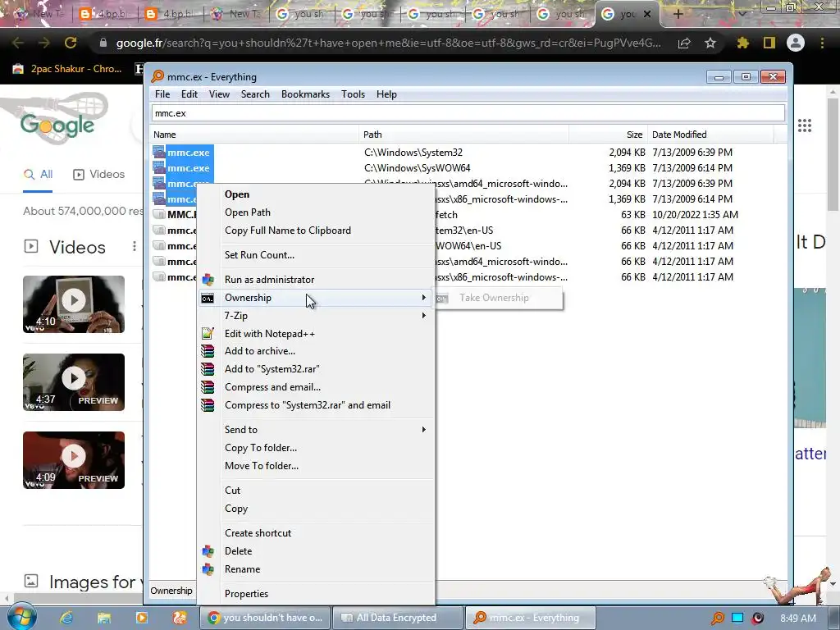Play the 4:37 preview video thumbnail
The width and height of the screenshot is (840, 630).
pyautogui.click(x=73, y=382)
